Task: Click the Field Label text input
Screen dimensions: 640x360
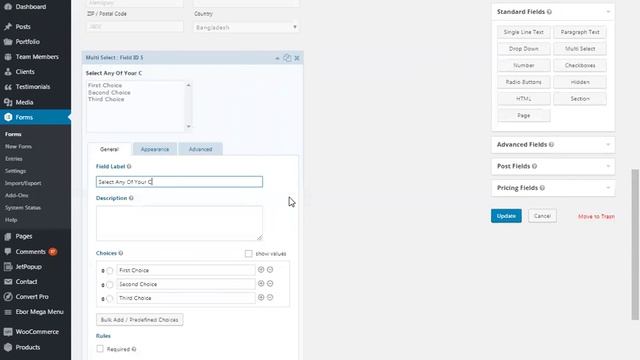Action: (x=179, y=182)
